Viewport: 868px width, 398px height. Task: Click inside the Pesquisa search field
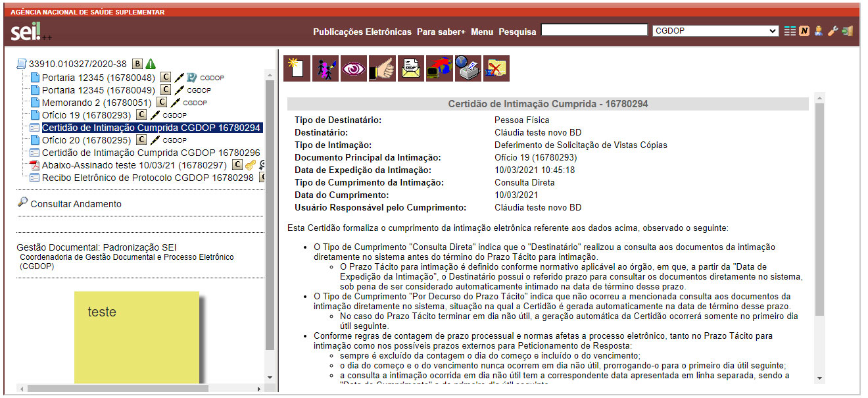tap(594, 29)
